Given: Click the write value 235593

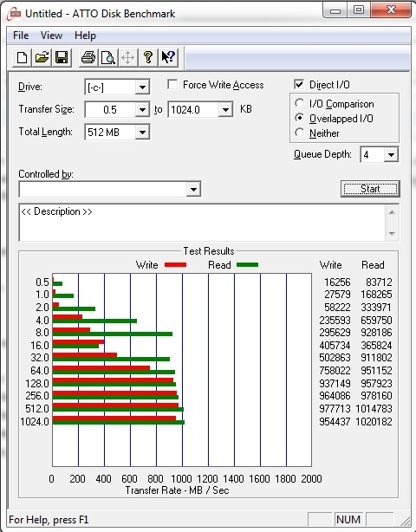Looking at the screenshot, I should tap(335, 320).
